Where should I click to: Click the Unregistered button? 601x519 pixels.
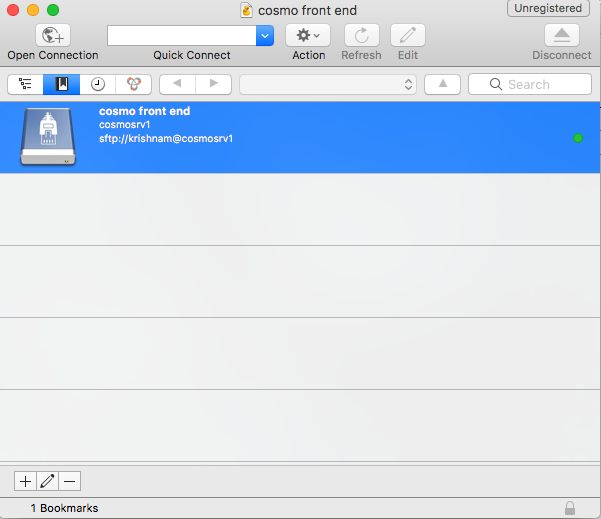click(x=548, y=8)
